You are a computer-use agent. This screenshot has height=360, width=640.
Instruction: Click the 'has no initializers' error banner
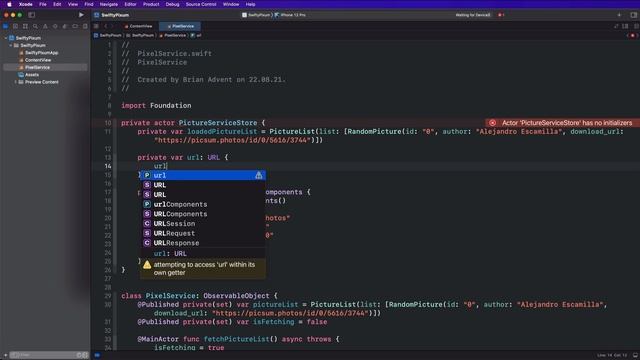(x=562, y=123)
